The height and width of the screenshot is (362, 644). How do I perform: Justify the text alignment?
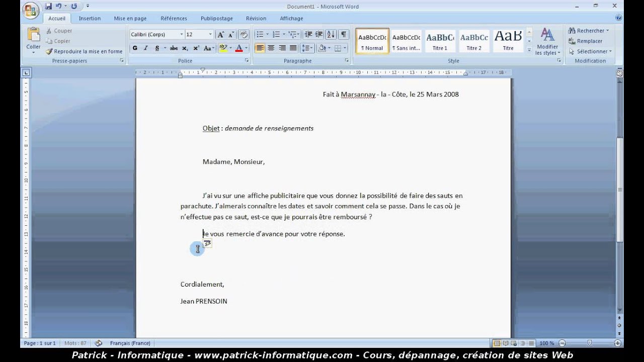click(x=293, y=48)
